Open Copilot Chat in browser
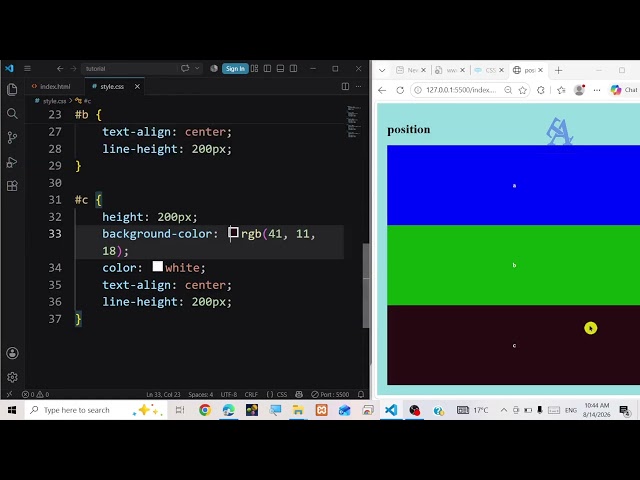 point(624,90)
